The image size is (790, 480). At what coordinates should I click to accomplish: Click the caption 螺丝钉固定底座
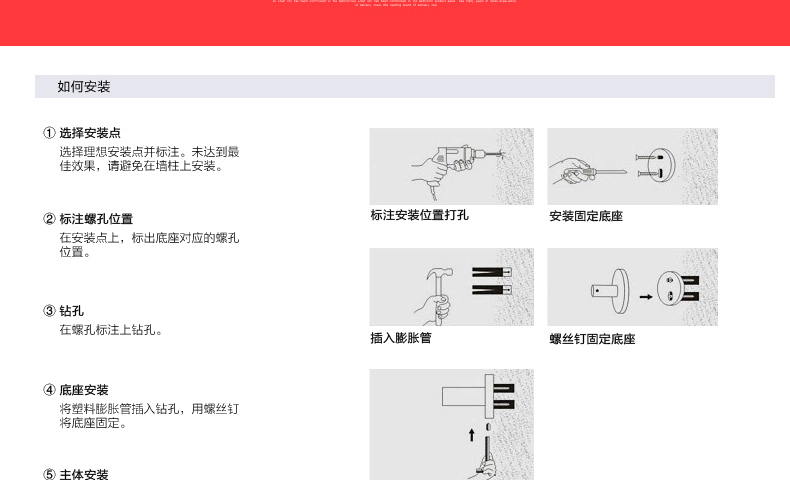point(592,339)
